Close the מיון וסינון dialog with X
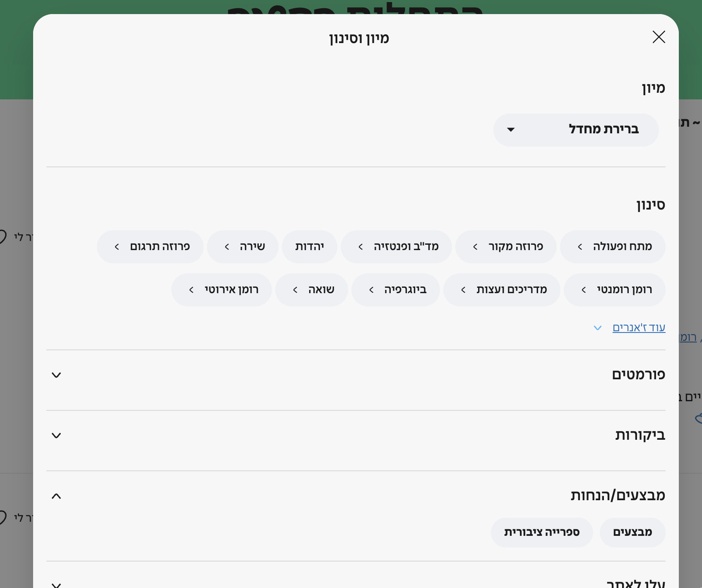 (x=659, y=37)
